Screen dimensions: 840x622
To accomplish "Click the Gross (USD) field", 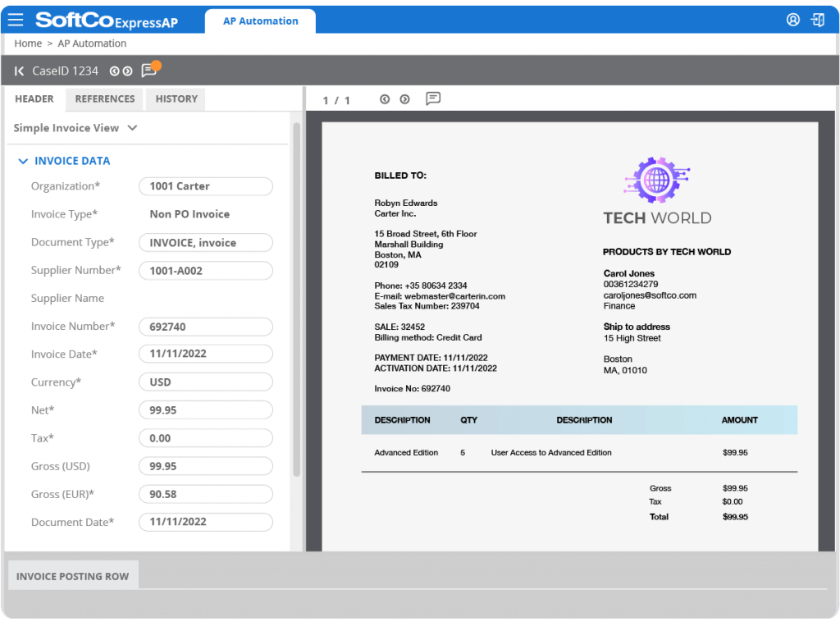I will click(206, 466).
